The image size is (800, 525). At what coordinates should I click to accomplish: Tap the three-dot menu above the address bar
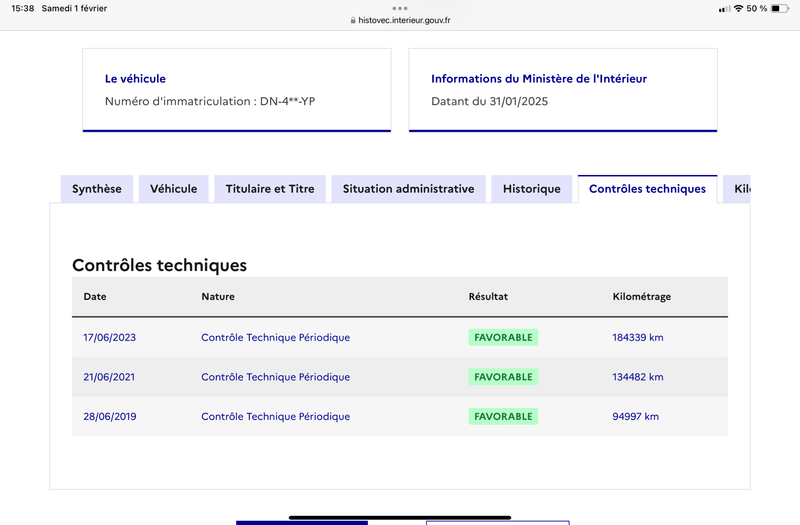coord(400,8)
